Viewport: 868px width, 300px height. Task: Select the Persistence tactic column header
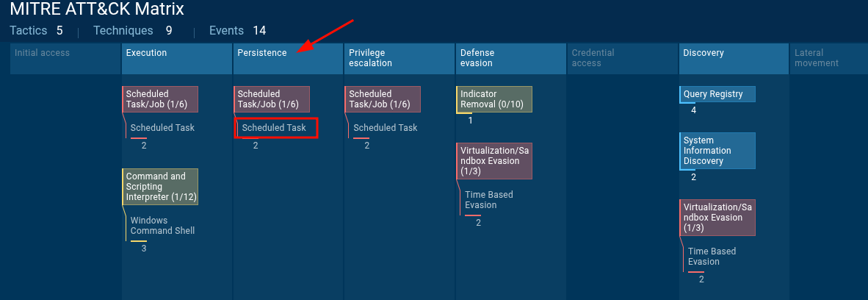pyautogui.click(x=289, y=59)
